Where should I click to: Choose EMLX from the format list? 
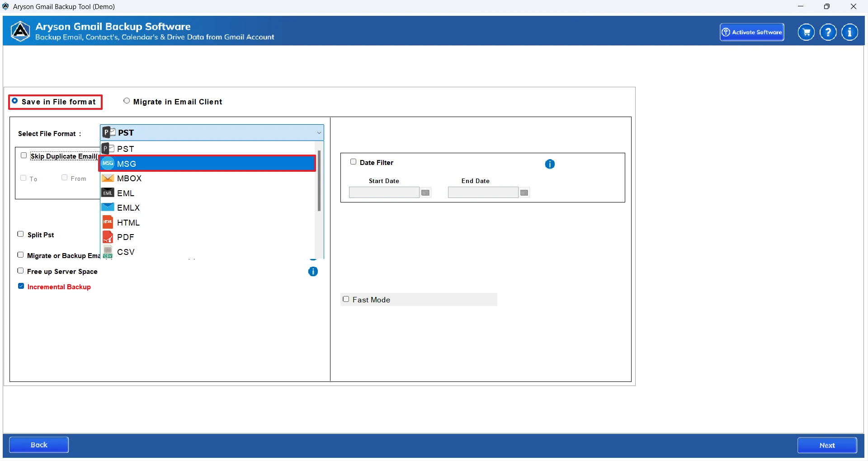pos(207,207)
